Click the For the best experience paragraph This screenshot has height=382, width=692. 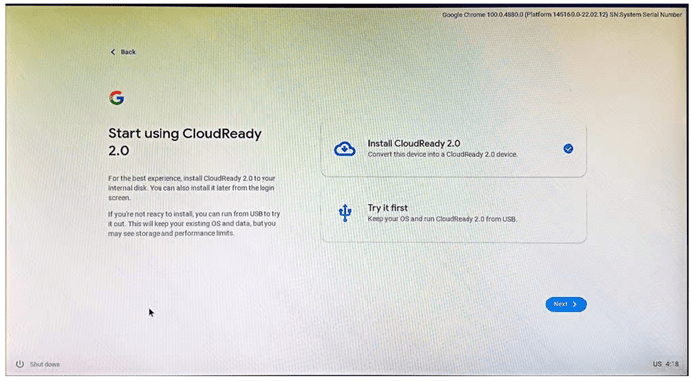tap(192, 188)
